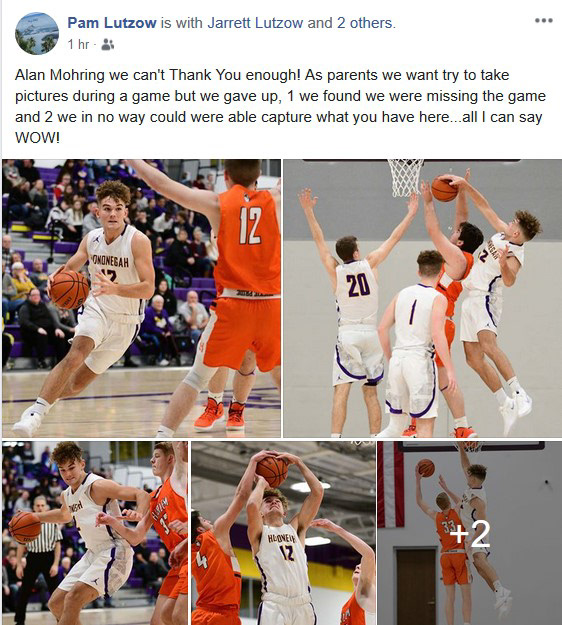Screen dimensions: 562x625
Task: Visit the tagged Jarrett Lutzow profile link
Action: tap(255, 23)
